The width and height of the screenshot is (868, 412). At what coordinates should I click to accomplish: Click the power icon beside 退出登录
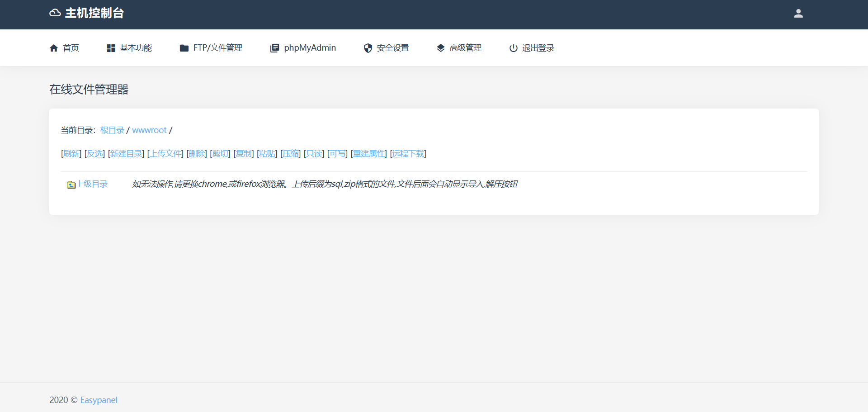tap(513, 48)
